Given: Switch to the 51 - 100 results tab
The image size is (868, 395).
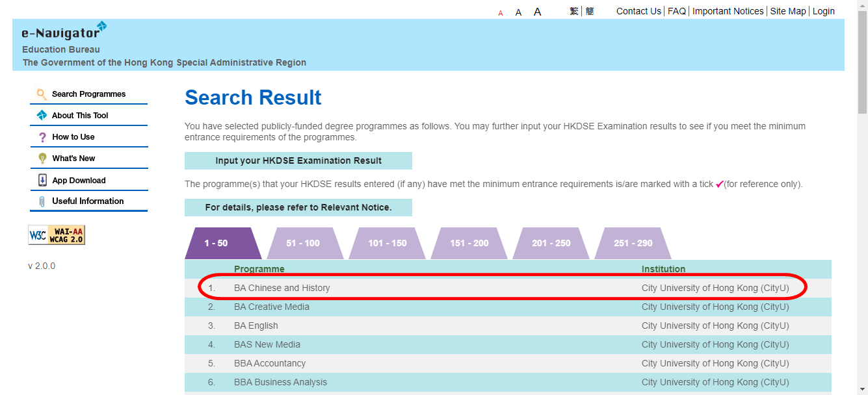Looking at the screenshot, I should coord(305,244).
